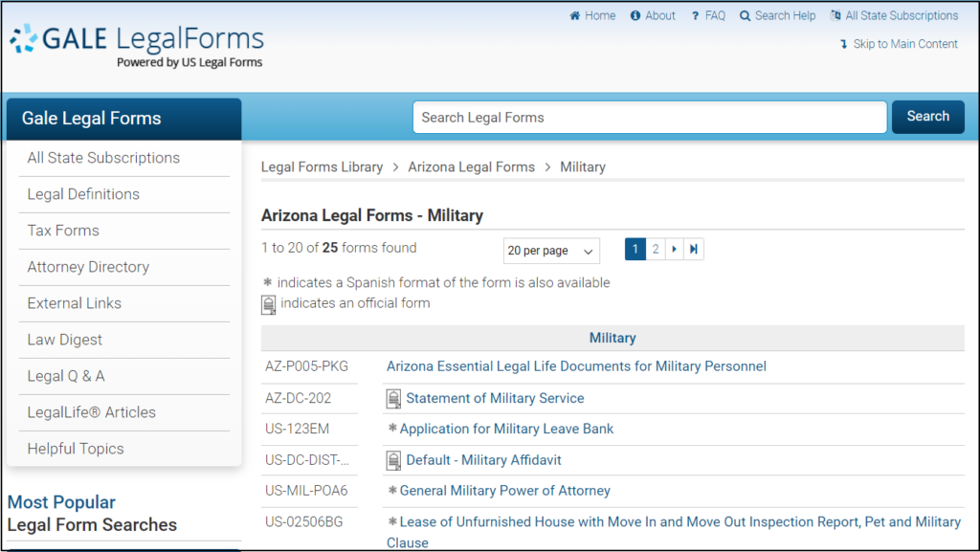Click the flags icon for All State Subscriptions
The width and height of the screenshot is (980, 552).
(835, 15)
